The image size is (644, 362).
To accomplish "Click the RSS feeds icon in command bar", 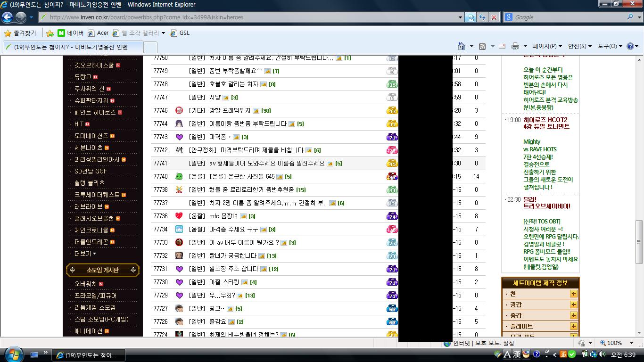I will pos(482,46).
